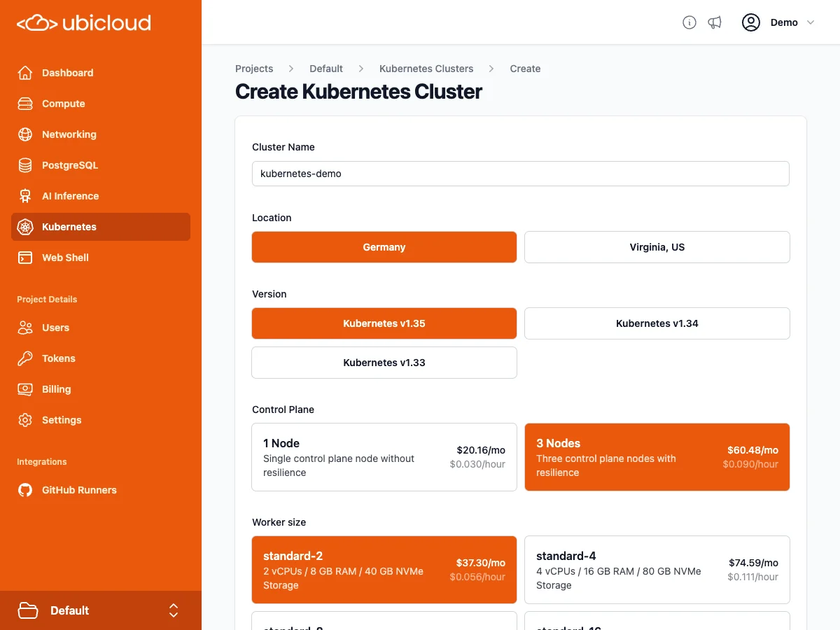Click the Tokens key icon
840x630 pixels.
click(25, 358)
